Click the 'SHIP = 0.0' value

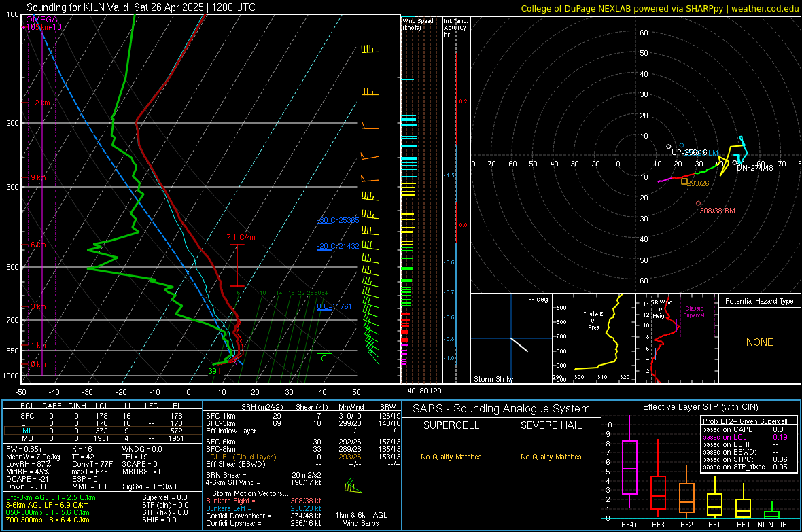tap(159, 520)
